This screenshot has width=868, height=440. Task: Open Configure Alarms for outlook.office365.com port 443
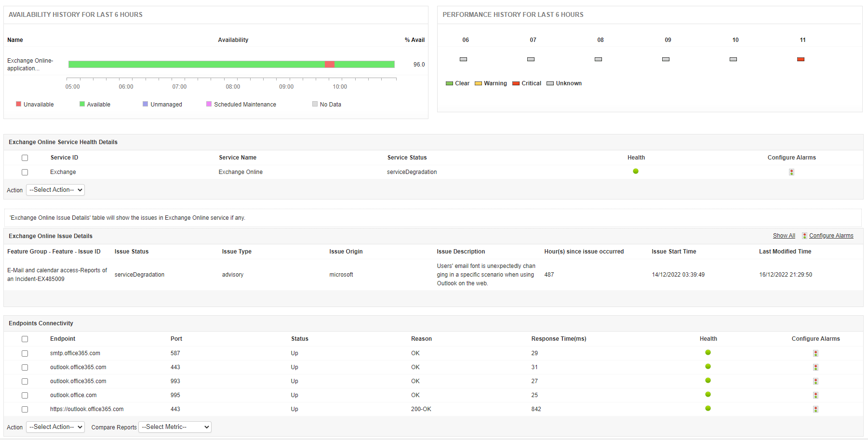click(x=815, y=367)
